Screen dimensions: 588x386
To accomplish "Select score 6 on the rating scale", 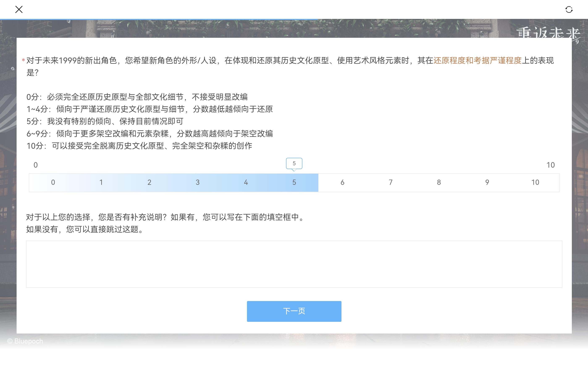I will pyautogui.click(x=343, y=182).
